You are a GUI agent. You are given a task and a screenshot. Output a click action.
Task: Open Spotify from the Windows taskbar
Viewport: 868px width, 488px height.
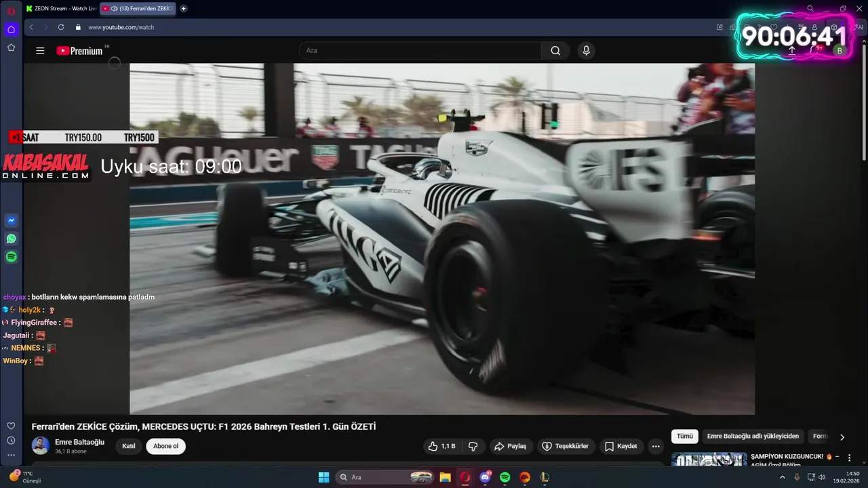(505, 477)
